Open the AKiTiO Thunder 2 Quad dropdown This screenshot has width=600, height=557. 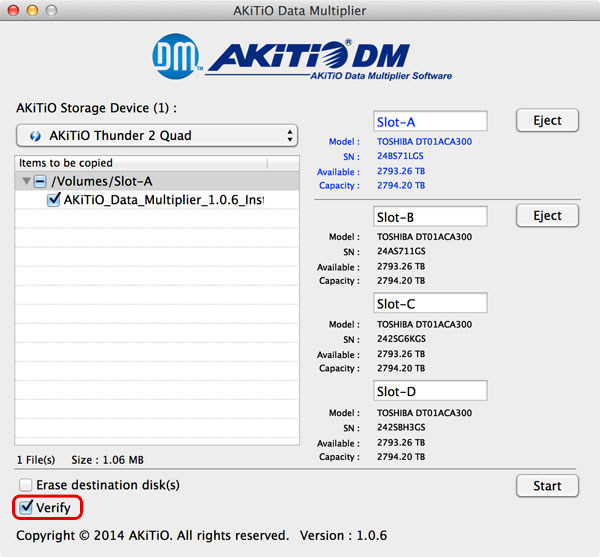click(x=157, y=136)
